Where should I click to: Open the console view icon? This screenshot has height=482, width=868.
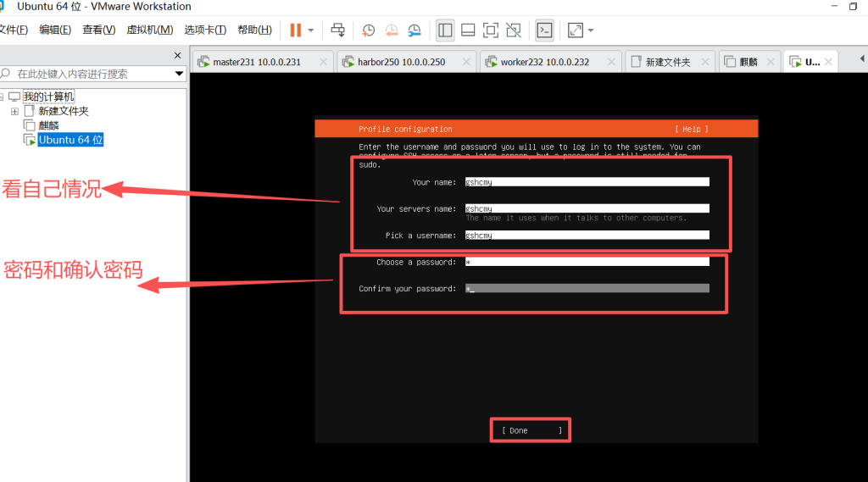point(544,30)
